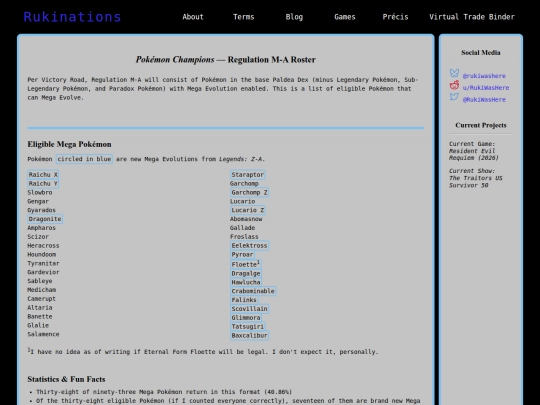The height and width of the screenshot is (405, 540).
Task: Select the circled 'Scovillain' entry
Action: (x=249, y=309)
